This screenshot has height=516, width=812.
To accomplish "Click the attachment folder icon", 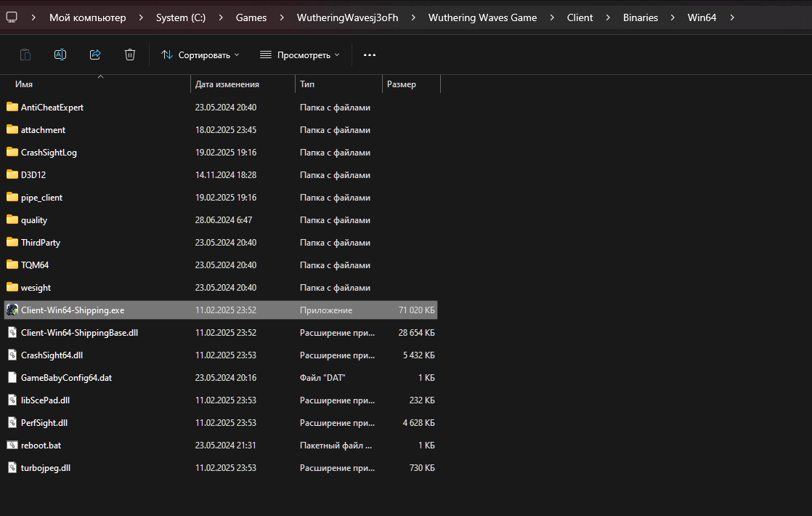I will point(12,129).
